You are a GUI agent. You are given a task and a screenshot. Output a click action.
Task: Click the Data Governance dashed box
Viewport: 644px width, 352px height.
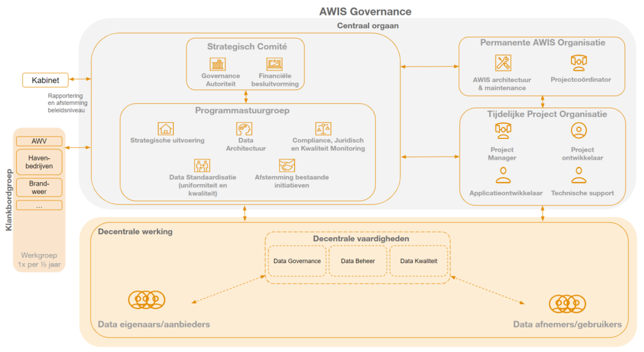297,261
